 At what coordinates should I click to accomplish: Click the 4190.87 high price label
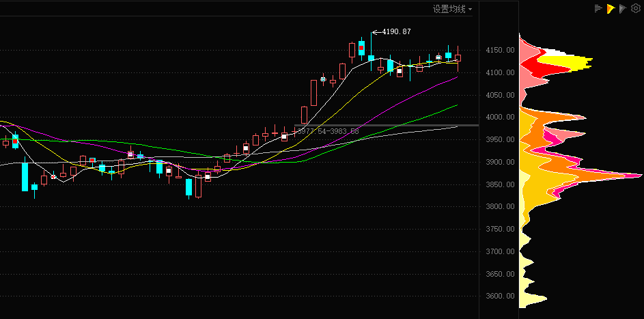(396, 31)
